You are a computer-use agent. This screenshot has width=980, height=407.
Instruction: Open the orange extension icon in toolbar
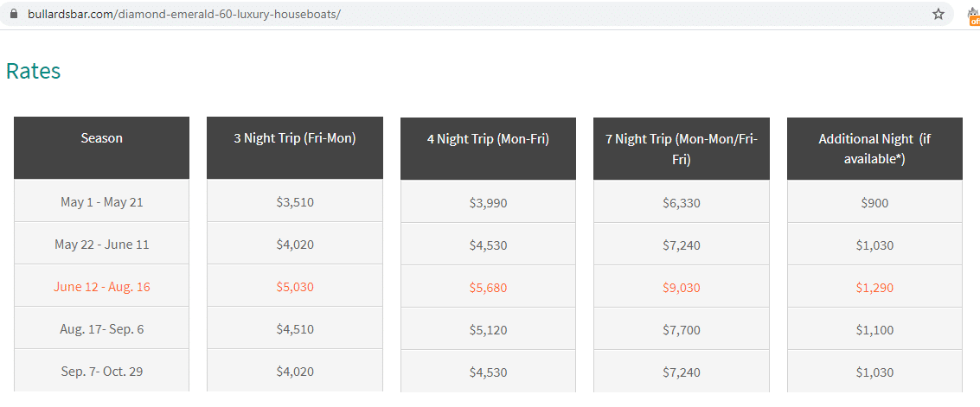pyautogui.click(x=975, y=17)
